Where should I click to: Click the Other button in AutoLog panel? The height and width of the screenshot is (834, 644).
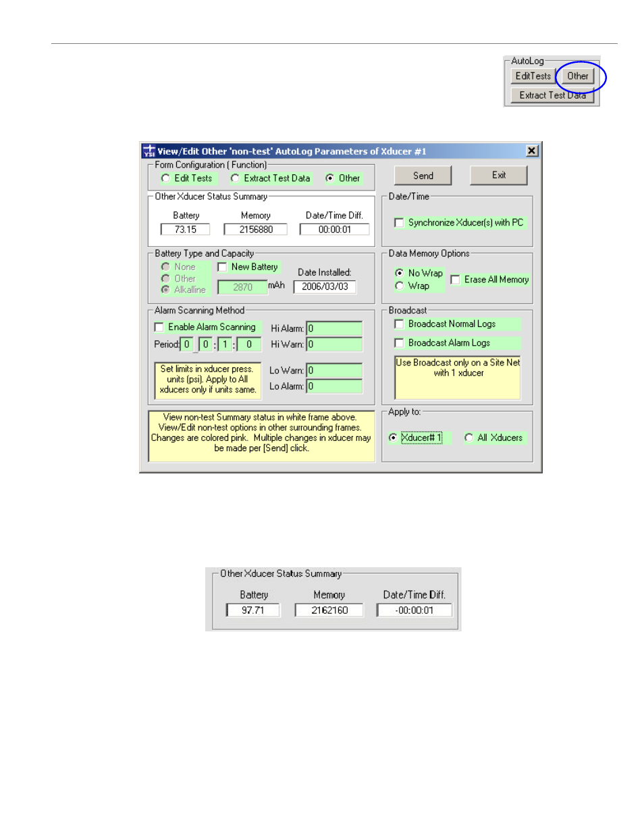[578, 76]
